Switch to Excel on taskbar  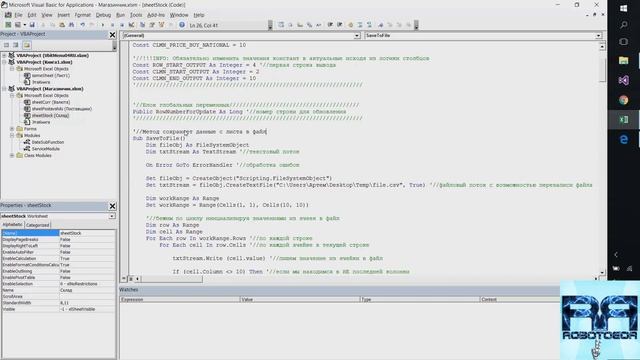click(x=623, y=120)
